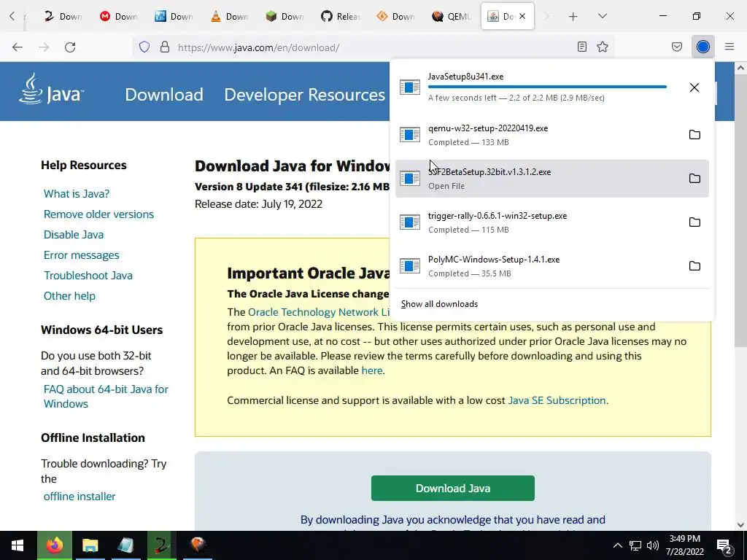Switch to the GitHub Releases tab

[341, 17]
